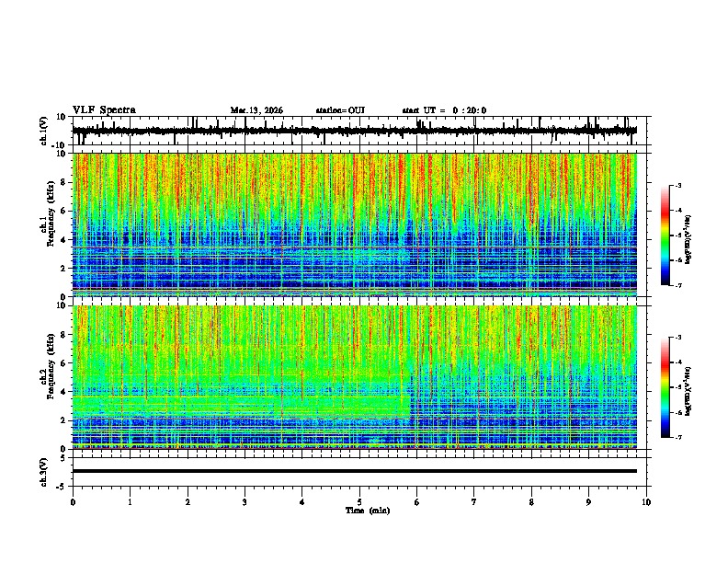
Task: Click the ch.2 colorbar log(PSD) label
Action: coord(688,391)
